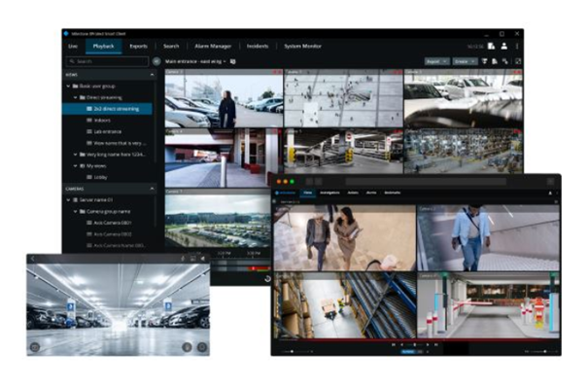Click the round icon at parking garage bottom-left
Image resolution: width=588 pixels, height=389 pixels.
pyautogui.click(x=35, y=345)
